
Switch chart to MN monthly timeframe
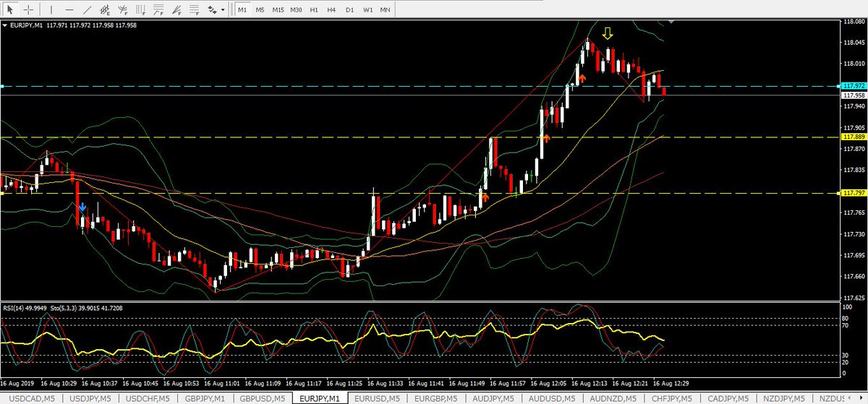[386, 9]
